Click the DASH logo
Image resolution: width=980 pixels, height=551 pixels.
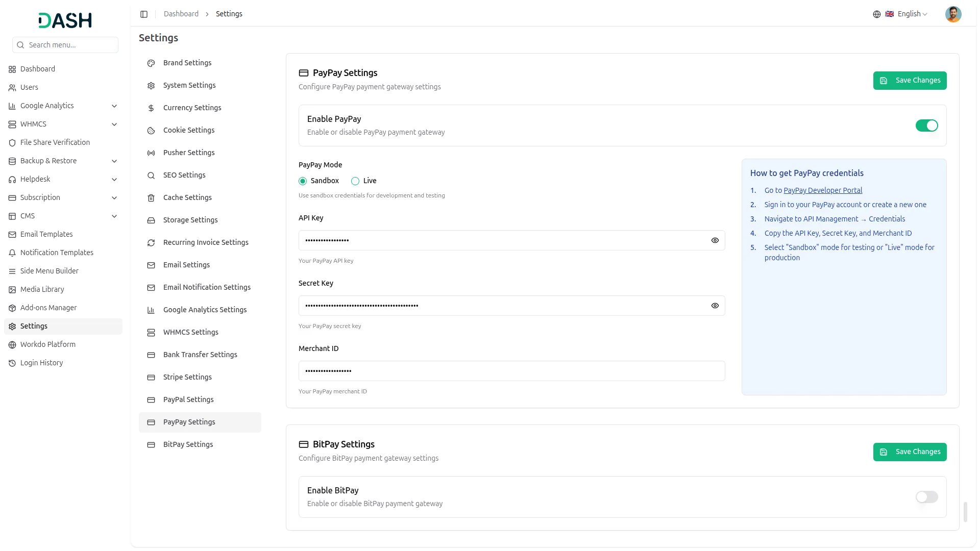(65, 20)
